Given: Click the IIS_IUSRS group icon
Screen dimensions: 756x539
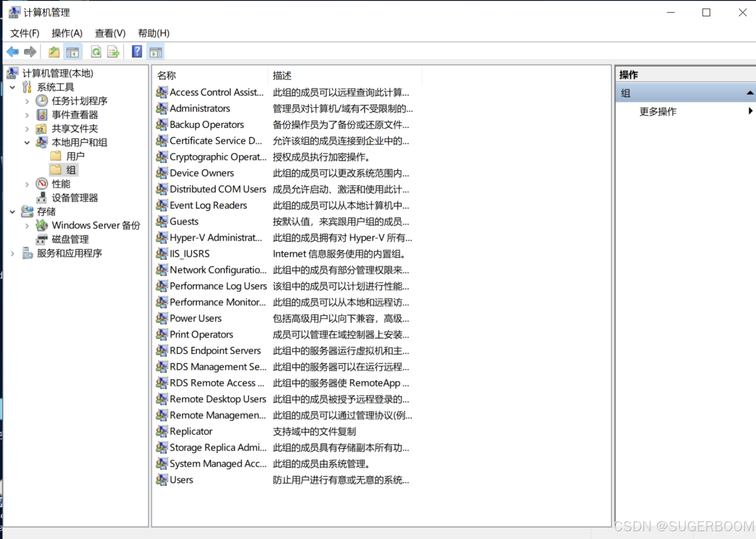Looking at the screenshot, I should (x=161, y=254).
